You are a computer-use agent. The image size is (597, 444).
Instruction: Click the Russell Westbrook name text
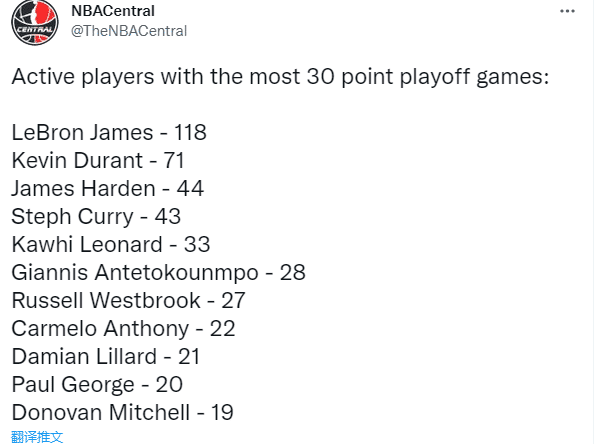[x=106, y=300]
